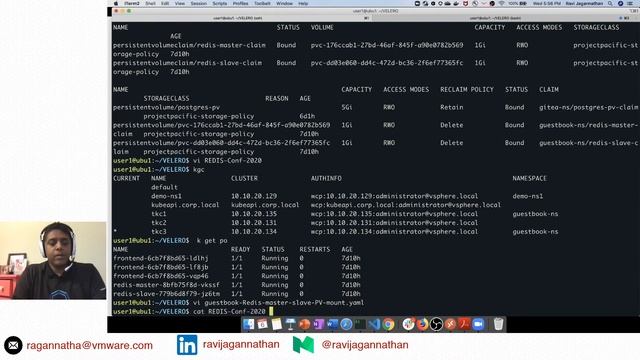Launch Visual Studio Code from the dock
This screenshot has width=640, height=360.
374,324
